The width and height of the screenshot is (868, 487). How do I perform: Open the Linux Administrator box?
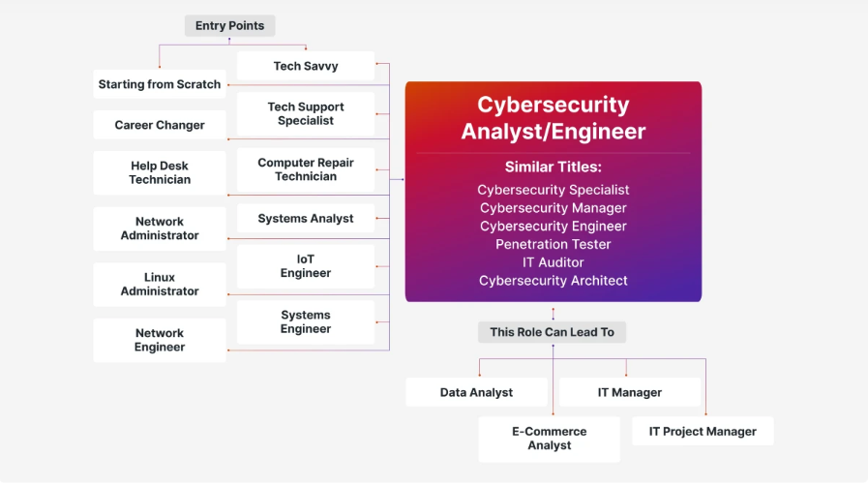pyautogui.click(x=160, y=285)
